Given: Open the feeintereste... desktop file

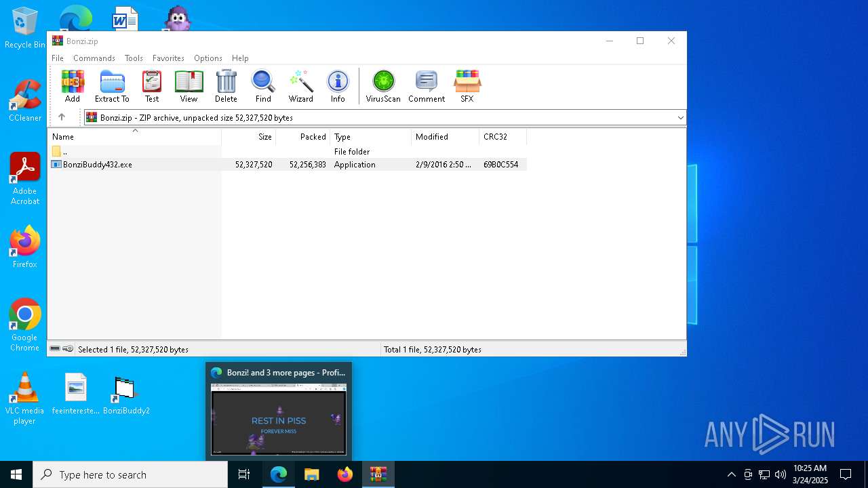Looking at the screenshot, I should (76, 393).
